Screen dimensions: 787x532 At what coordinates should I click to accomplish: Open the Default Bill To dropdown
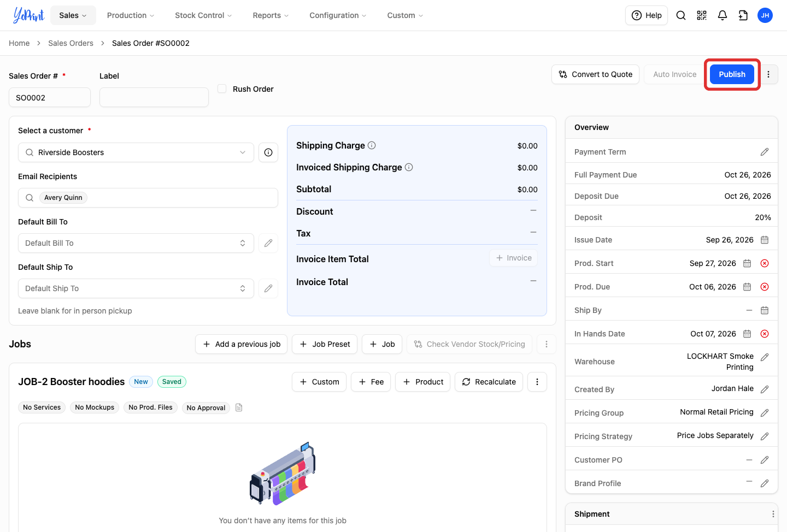pos(136,243)
